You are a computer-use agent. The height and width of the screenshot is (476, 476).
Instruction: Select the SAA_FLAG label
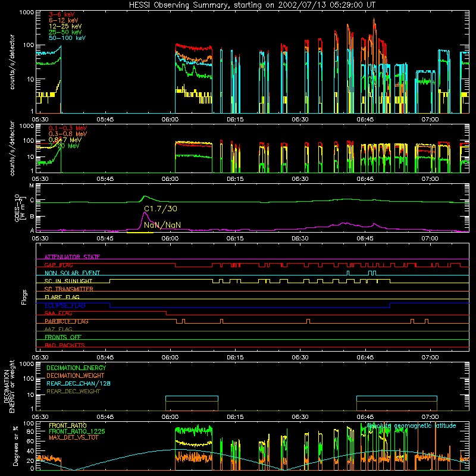coord(58,314)
